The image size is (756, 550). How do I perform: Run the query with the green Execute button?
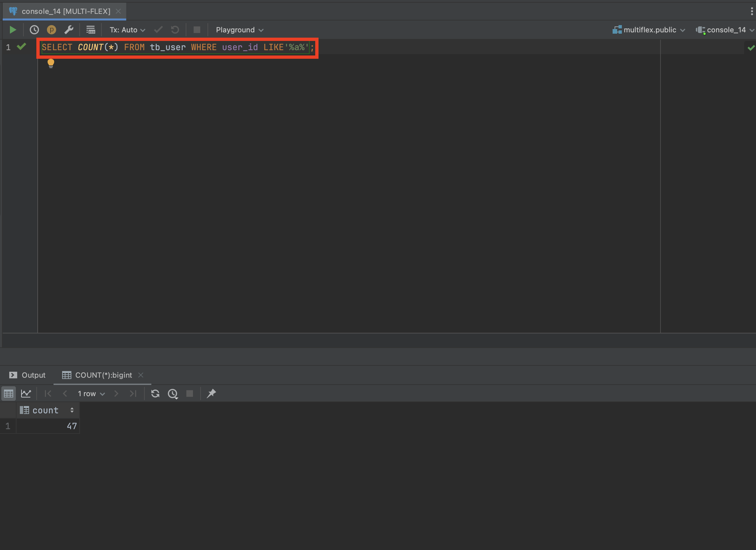click(13, 30)
